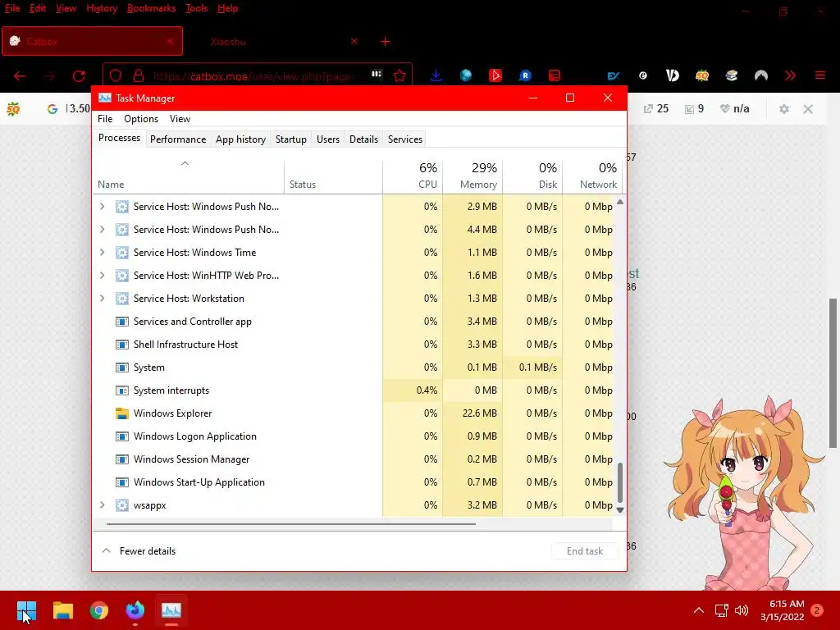Switch to the Services tab
Image resolution: width=840 pixels, height=630 pixels.
[x=405, y=139]
